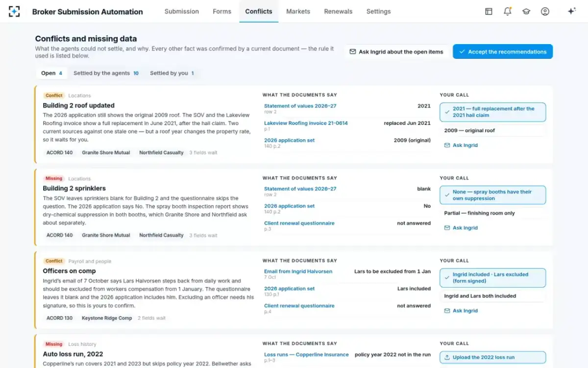The height and width of the screenshot is (368, 588).
Task: Choose Partial — finishing room only
Action: click(x=492, y=213)
